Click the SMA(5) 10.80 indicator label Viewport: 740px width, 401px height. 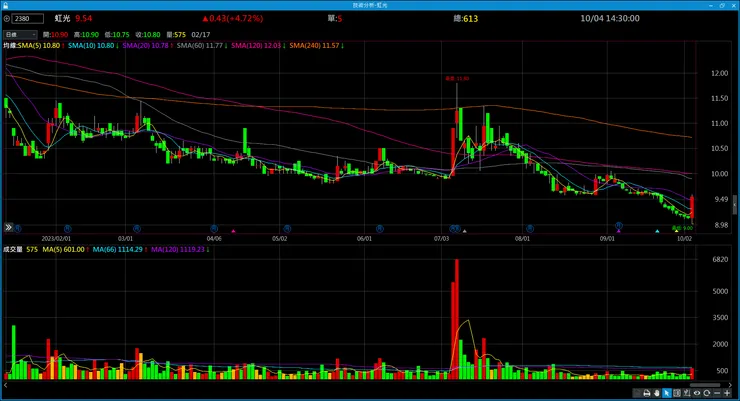pos(41,46)
